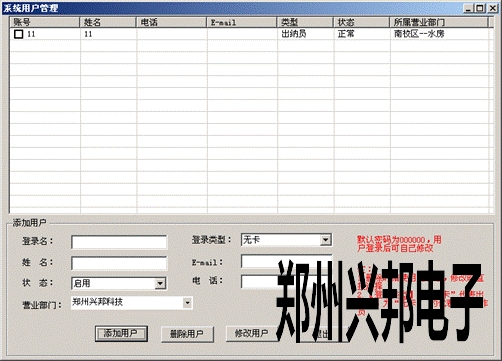The height and width of the screenshot is (361, 502).
Task: Expand the 营业部门 dropdown arrow
Action: click(x=188, y=303)
